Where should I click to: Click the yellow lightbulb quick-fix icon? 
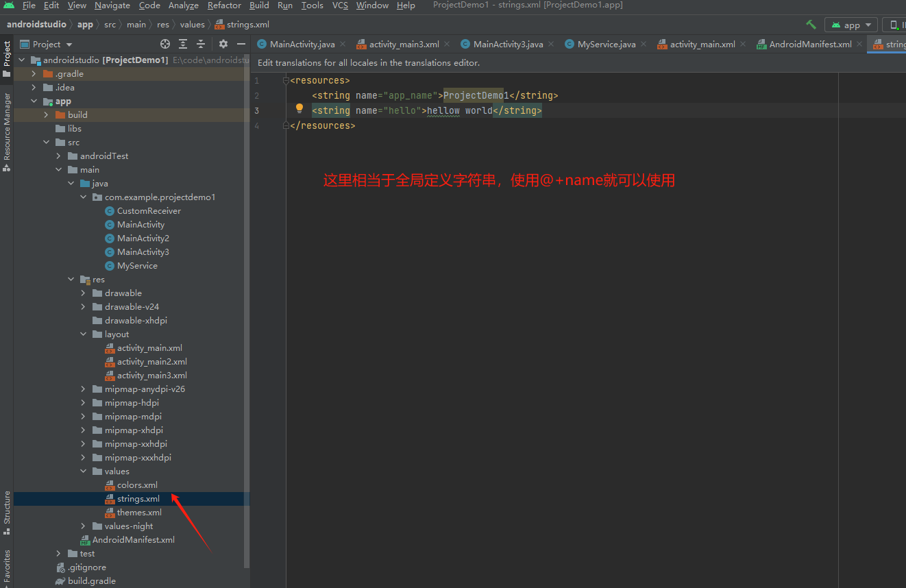tap(299, 108)
